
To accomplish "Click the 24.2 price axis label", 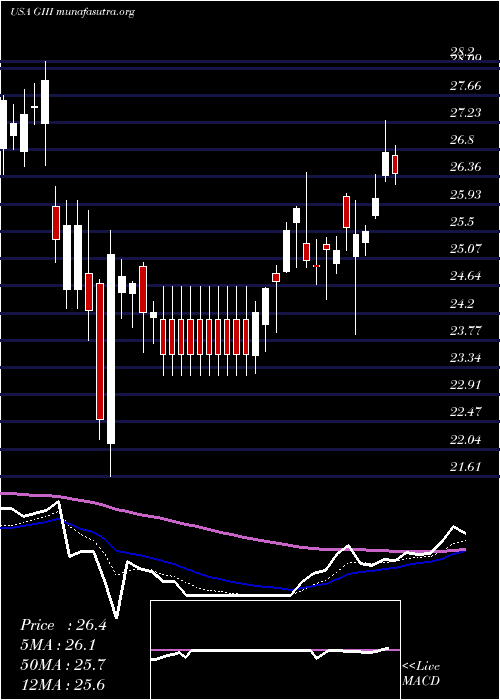I will (462, 304).
